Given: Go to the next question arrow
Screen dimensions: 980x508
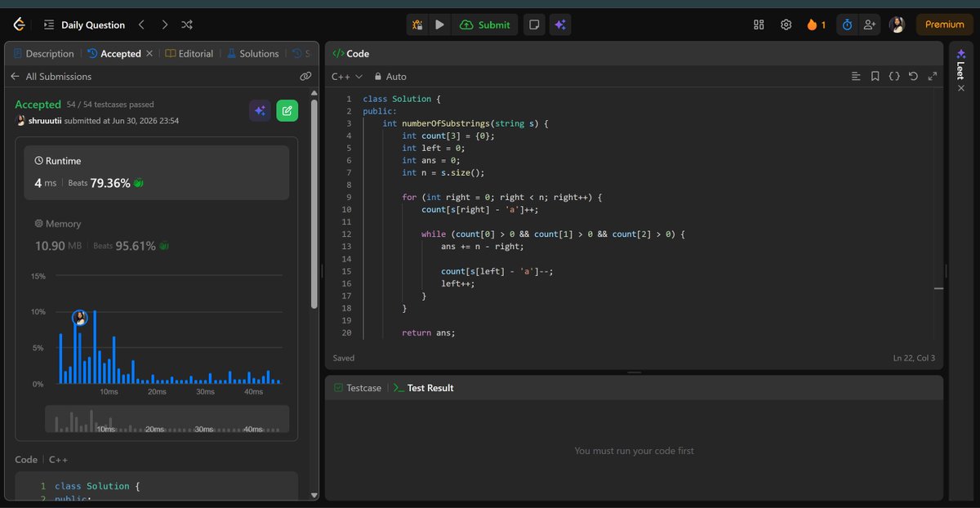Looking at the screenshot, I should click(165, 25).
